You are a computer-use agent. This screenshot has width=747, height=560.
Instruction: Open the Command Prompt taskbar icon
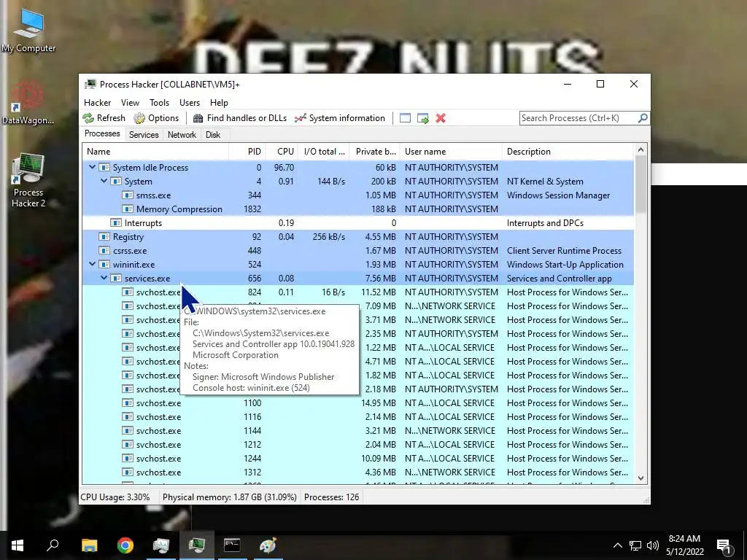(x=232, y=545)
